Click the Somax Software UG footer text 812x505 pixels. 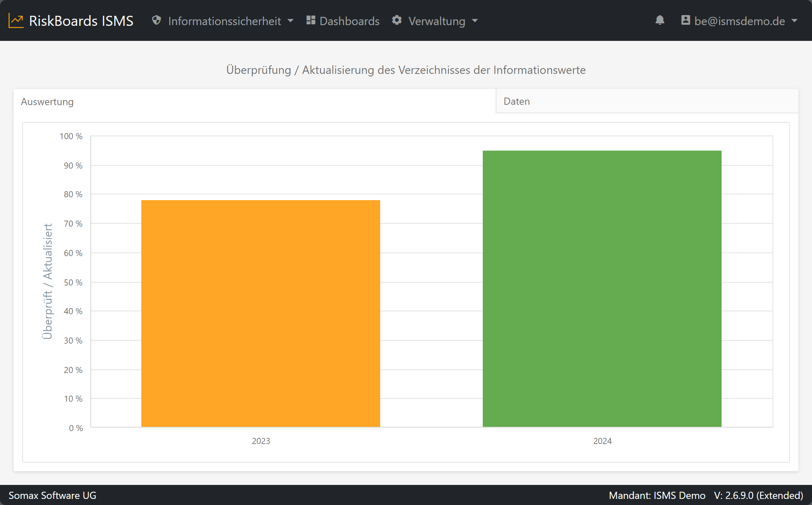(52, 495)
